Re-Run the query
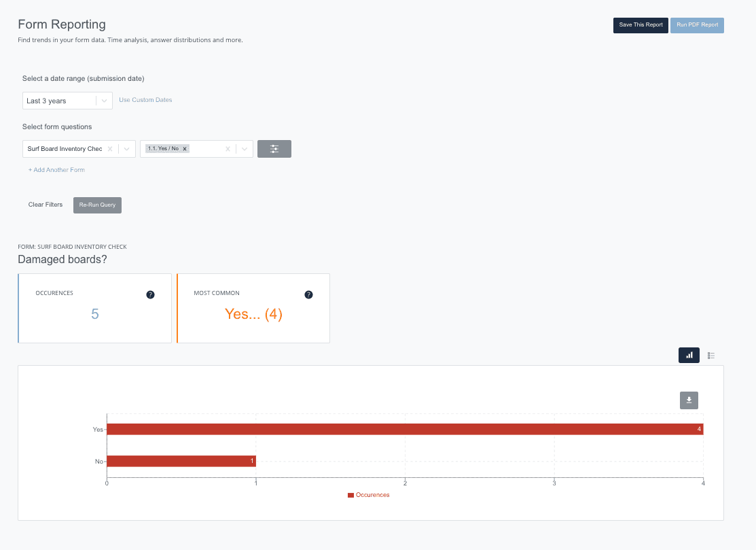Image resolution: width=756 pixels, height=550 pixels. 97,205
